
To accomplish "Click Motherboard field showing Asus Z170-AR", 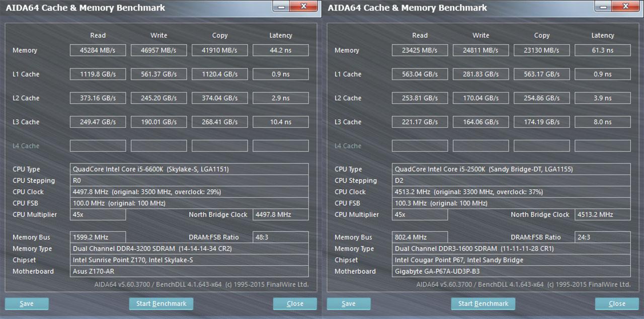I will click(x=189, y=271).
